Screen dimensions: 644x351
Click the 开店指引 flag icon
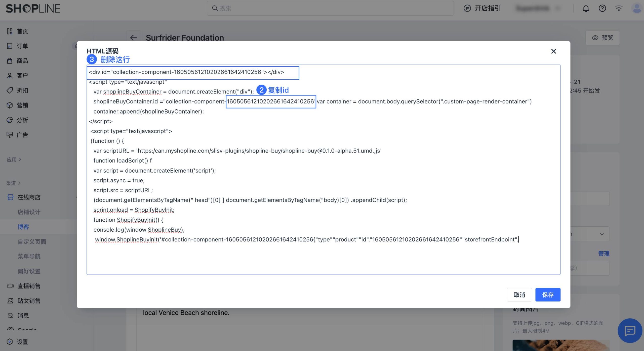(x=467, y=8)
